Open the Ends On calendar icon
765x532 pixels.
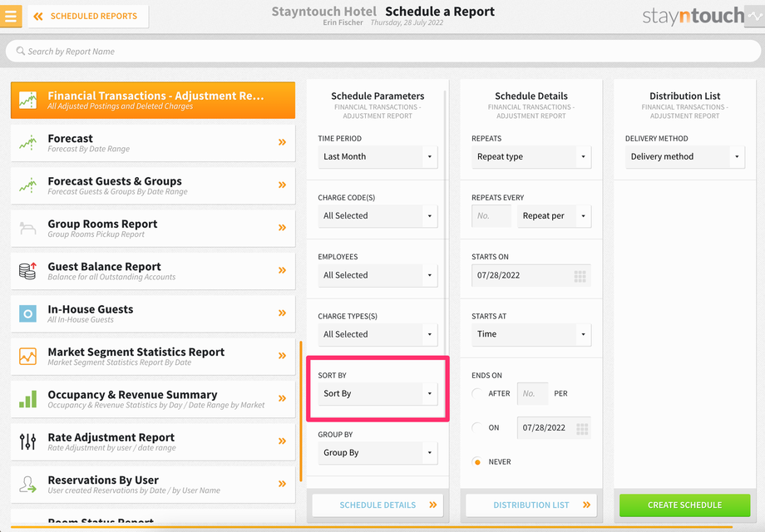582,429
